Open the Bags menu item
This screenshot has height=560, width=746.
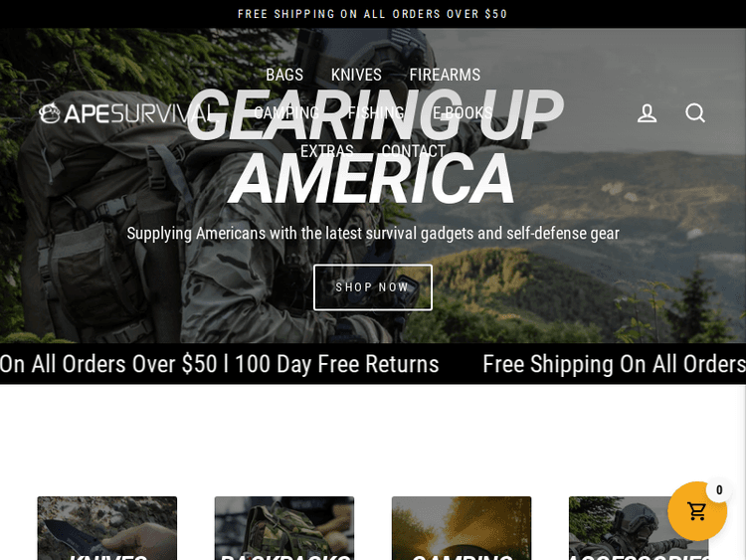(284, 75)
